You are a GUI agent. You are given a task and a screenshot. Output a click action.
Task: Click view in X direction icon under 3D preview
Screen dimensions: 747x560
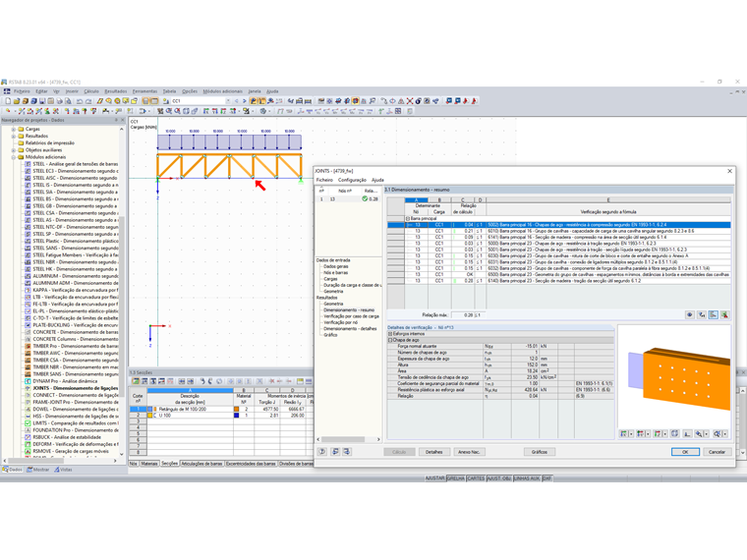click(x=623, y=433)
